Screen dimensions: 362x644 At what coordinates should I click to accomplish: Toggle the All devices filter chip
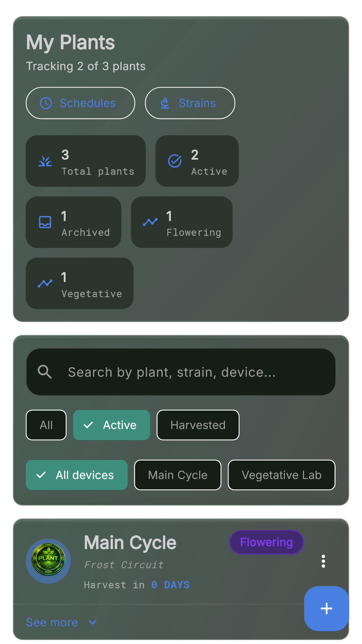pyautogui.click(x=77, y=475)
